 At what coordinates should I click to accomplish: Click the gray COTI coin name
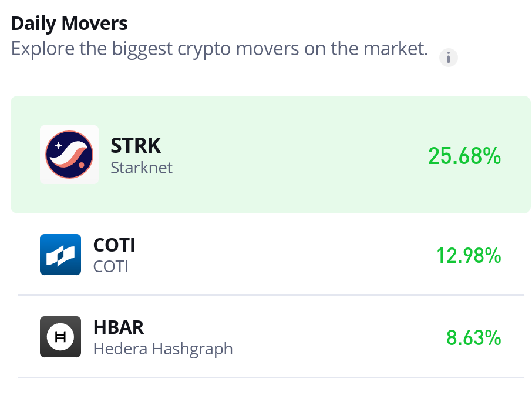click(110, 267)
